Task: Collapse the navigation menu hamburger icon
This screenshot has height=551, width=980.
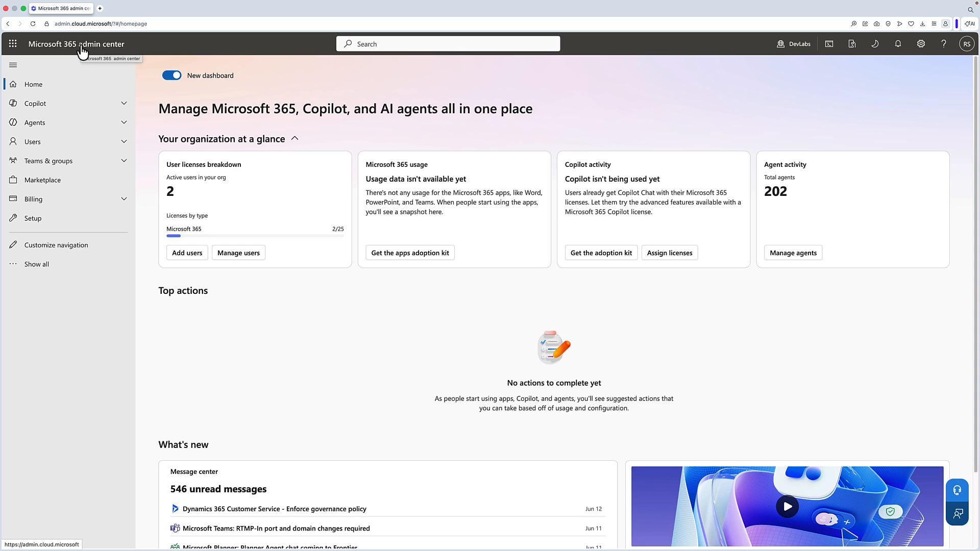Action: (x=13, y=65)
